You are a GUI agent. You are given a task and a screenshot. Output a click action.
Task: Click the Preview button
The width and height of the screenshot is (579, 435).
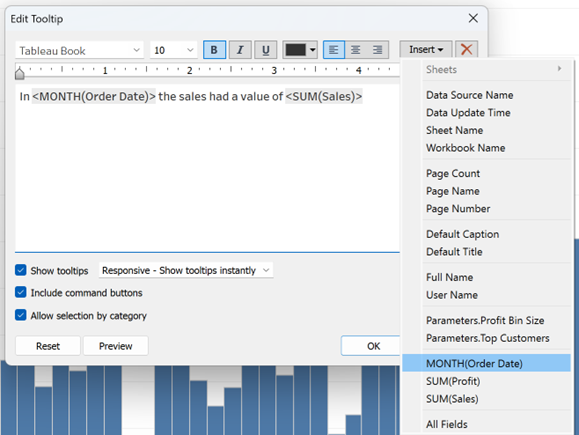pyautogui.click(x=116, y=346)
